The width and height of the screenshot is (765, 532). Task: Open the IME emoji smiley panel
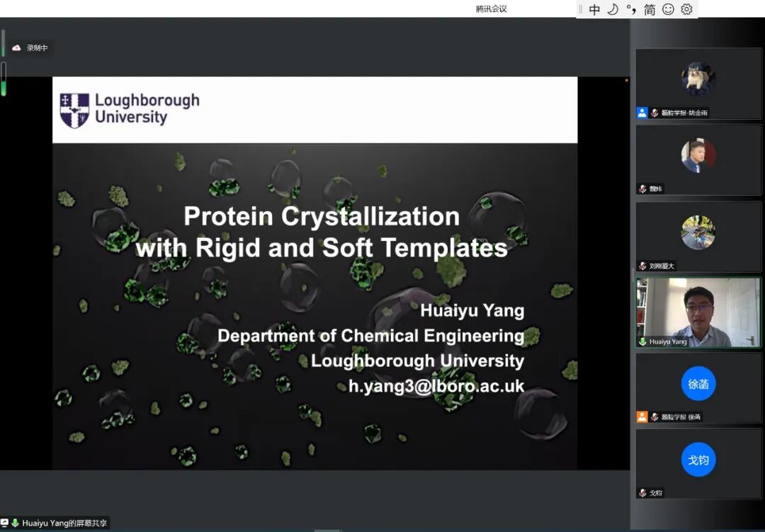(668, 9)
